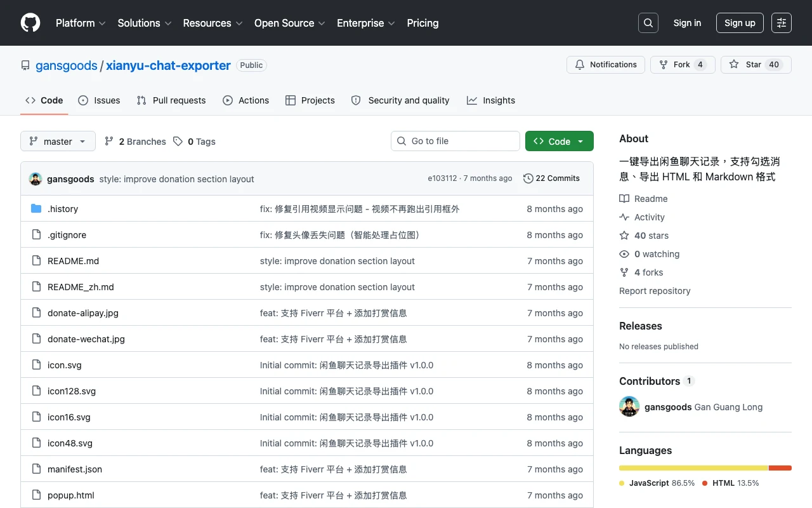Open the search magnifier button
The width and height of the screenshot is (812, 508).
coord(648,23)
